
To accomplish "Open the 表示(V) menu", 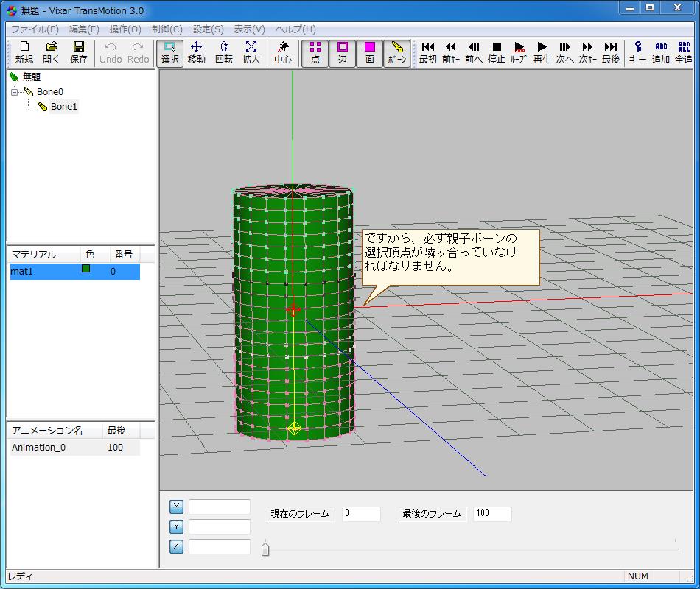I will (249, 29).
